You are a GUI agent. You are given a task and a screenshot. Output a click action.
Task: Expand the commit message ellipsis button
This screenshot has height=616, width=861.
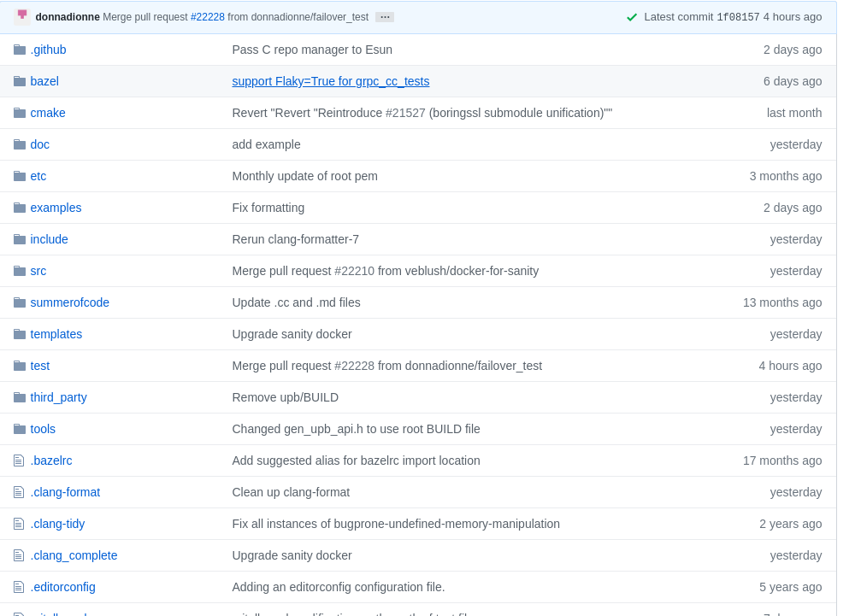point(385,17)
